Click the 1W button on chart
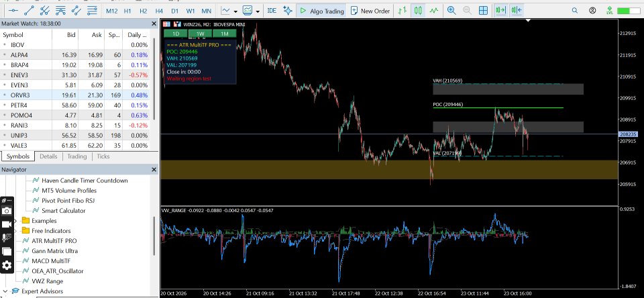This screenshot has height=298, width=644. pyautogui.click(x=200, y=34)
